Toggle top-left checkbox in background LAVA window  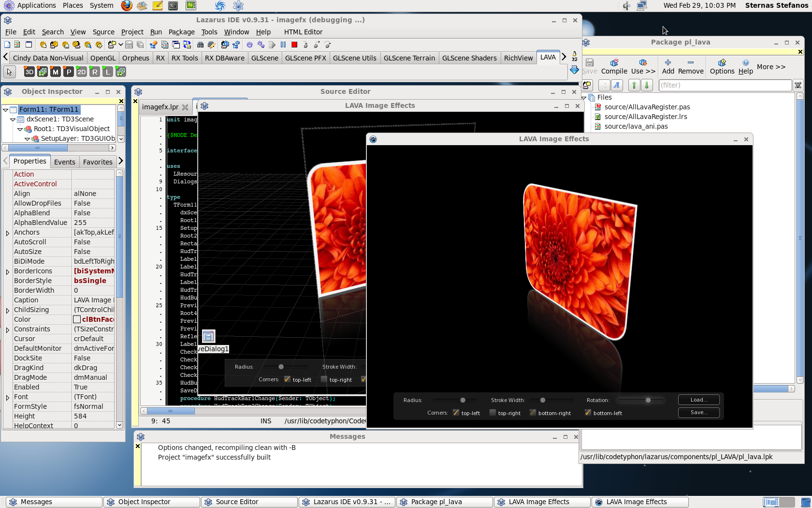(x=287, y=379)
